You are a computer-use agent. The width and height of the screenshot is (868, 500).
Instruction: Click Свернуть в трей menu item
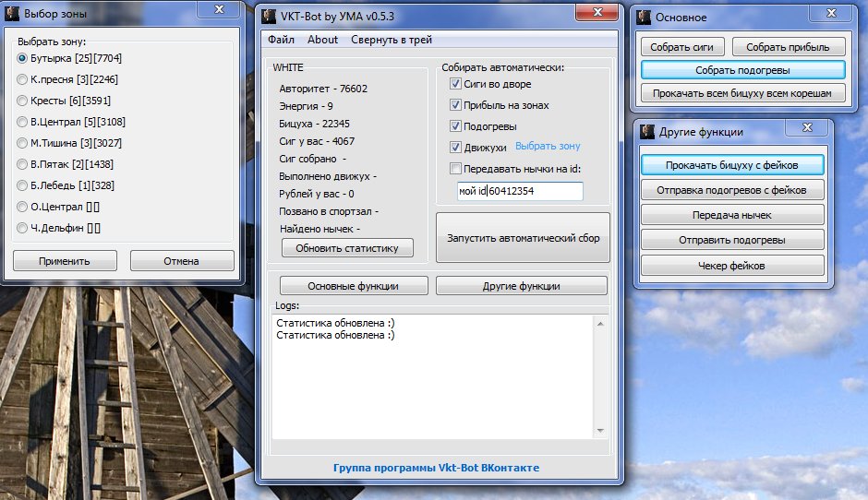tap(392, 40)
